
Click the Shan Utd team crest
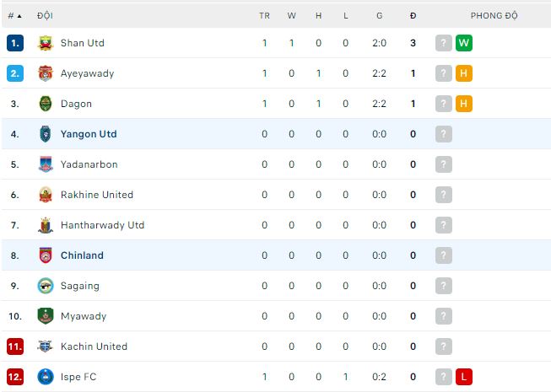tap(46, 43)
